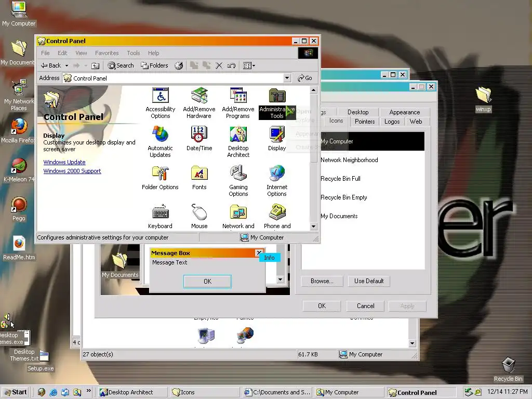Image resolution: width=532 pixels, height=399 pixels.
Task: Open Display icon in Control Panel
Action: click(x=277, y=138)
